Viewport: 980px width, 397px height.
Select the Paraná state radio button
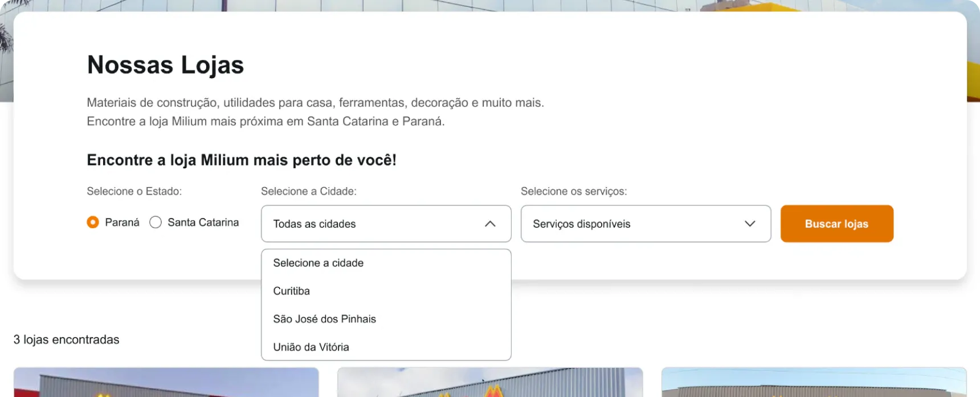(93, 222)
